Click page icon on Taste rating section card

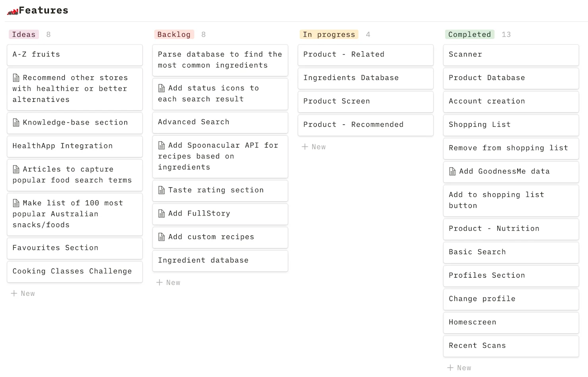pyautogui.click(x=162, y=190)
